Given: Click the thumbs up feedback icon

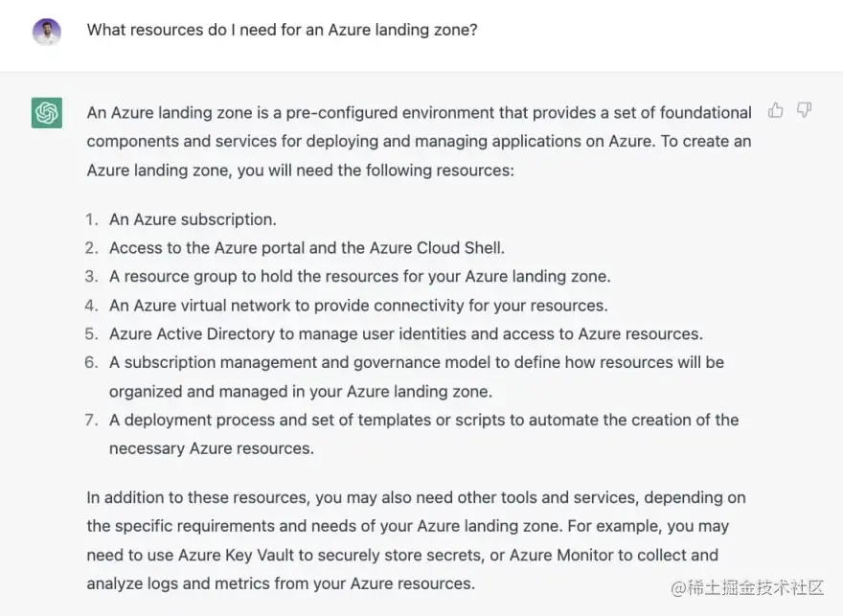Looking at the screenshot, I should (x=776, y=111).
